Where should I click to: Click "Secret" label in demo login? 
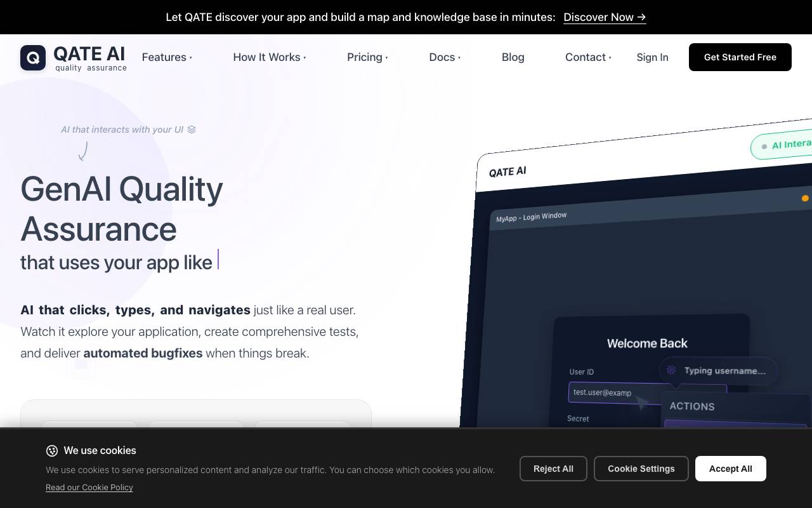click(578, 418)
